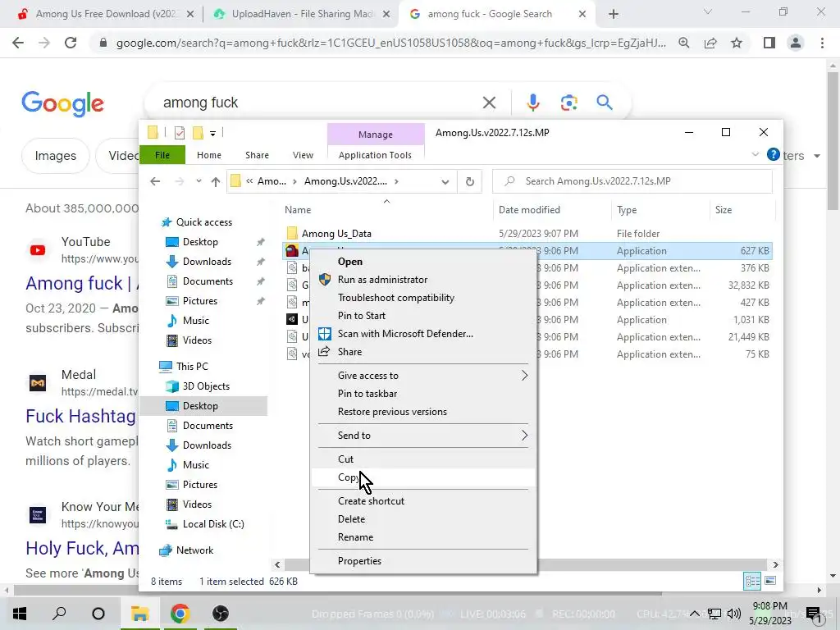Switch to the Share ribbon tab
Viewport: 840px width, 630px height.
(x=257, y=155)
